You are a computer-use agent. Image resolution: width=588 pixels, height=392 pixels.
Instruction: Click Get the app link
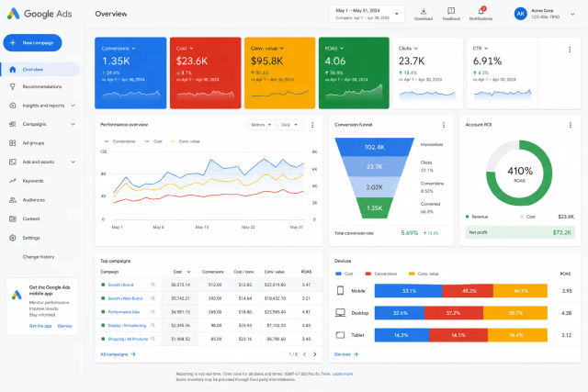(x=40, y=326)
